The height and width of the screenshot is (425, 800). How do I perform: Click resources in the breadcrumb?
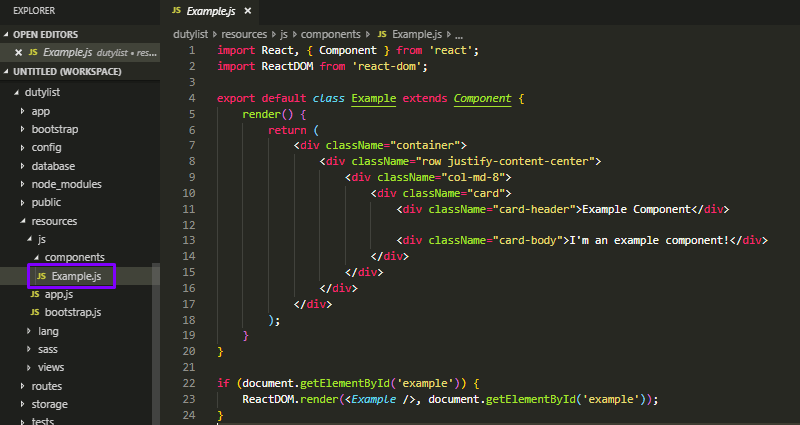(244, 35)
